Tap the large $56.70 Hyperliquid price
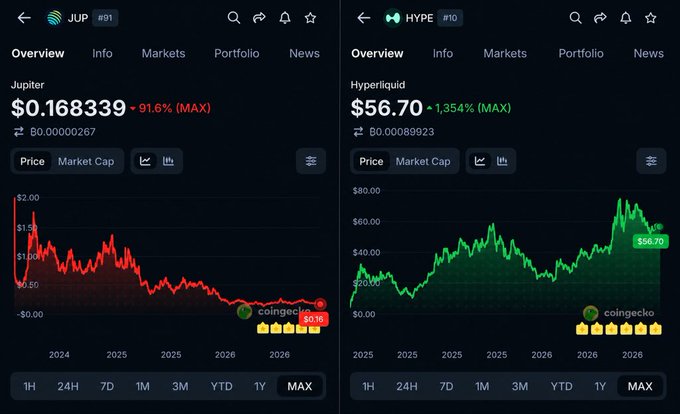This screenshot has width=680, height=414. 386,108
